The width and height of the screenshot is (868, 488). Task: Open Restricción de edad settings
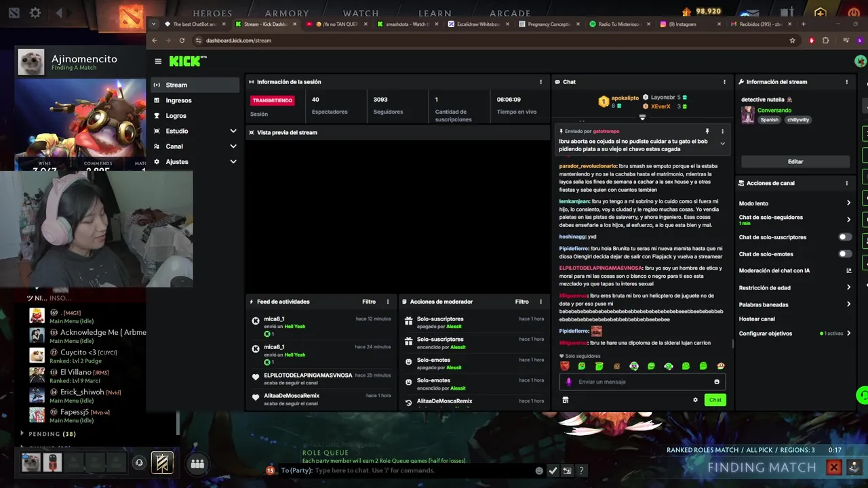point(795,287)
